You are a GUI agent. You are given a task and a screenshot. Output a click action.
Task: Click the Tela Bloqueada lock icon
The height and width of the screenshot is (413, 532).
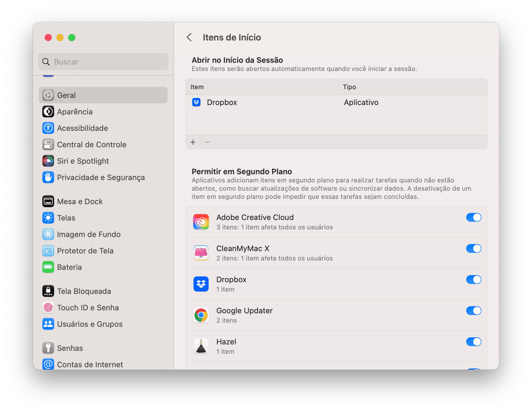[x=48, y=291]
